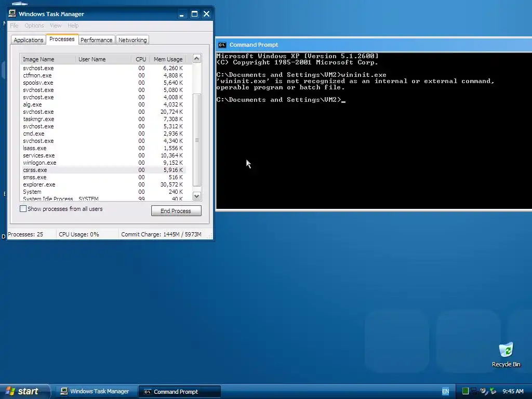Maximize the Windows Task Manager window
The height and width of the screenshot is (399, 532).
coord(194,14)
